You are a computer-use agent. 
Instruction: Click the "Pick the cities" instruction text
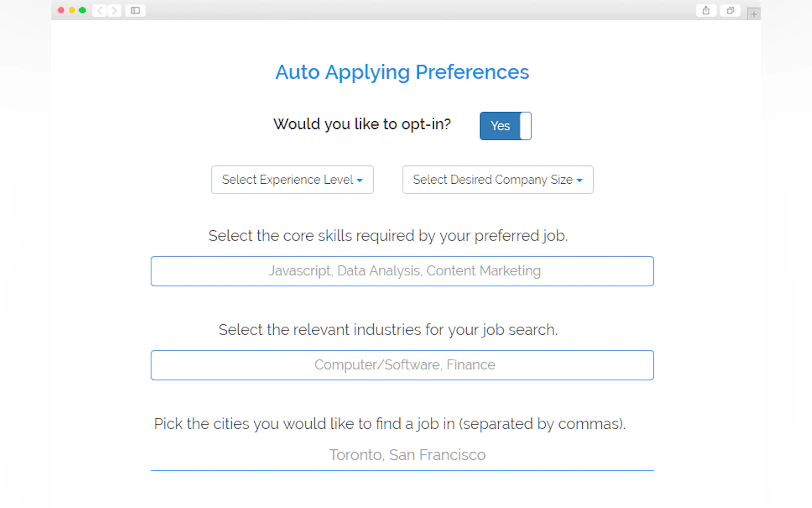(x=389, y=424)
